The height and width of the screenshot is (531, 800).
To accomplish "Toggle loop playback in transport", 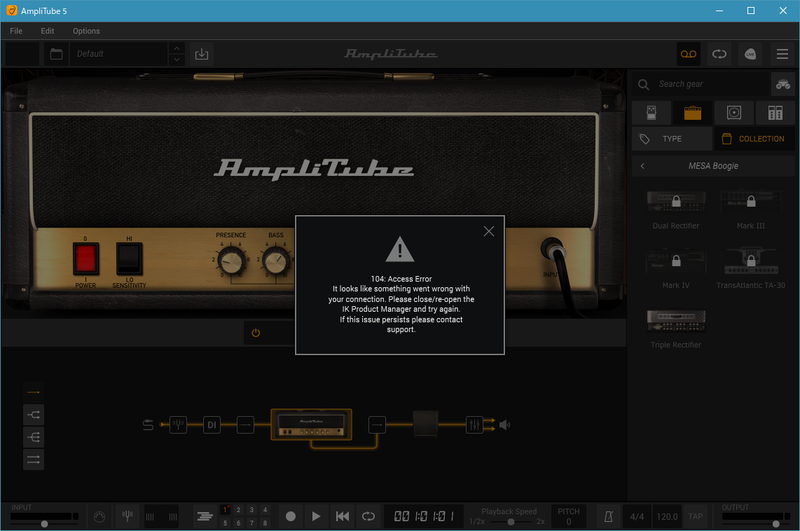I will pyautogui.click(x=368, y=516).
